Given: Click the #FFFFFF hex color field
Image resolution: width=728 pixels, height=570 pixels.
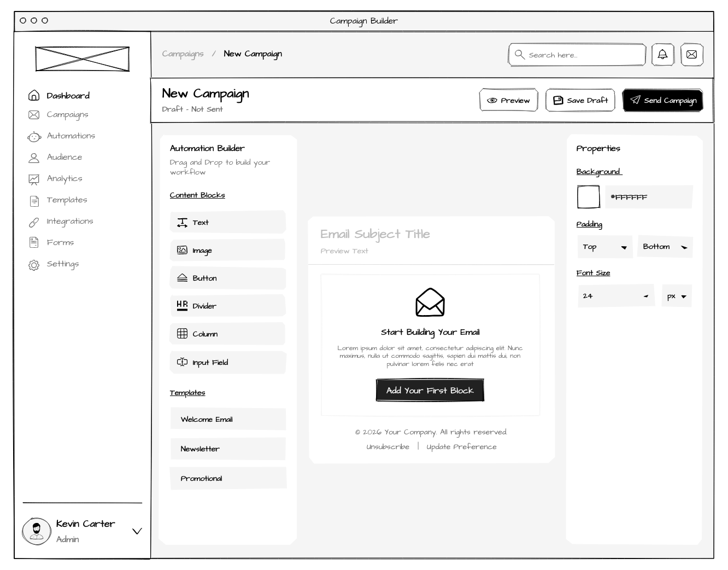Looking at the screenshot, I should pyautogui.click(x=649, y=197).
